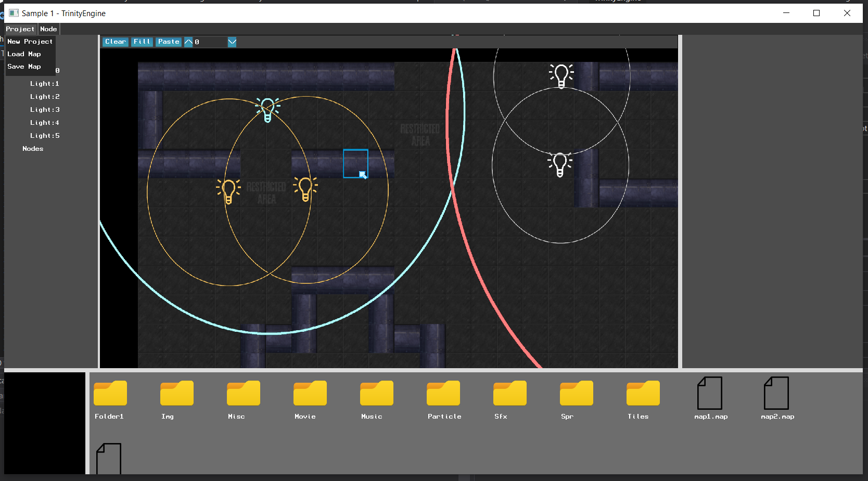The width and height of the screenshot is (868, 481).
Task: Click the layer number field showing 0
Action: pyautogui.click(x=210, y=42)
